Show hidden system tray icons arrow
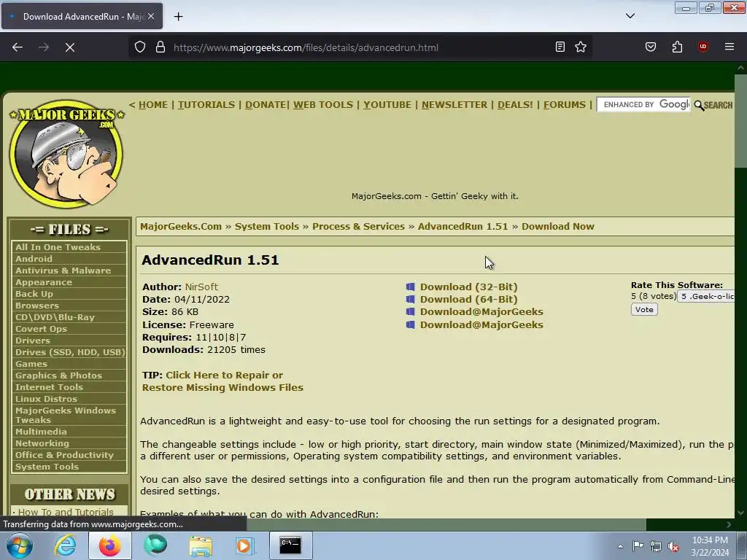 [x=620, y=546]
